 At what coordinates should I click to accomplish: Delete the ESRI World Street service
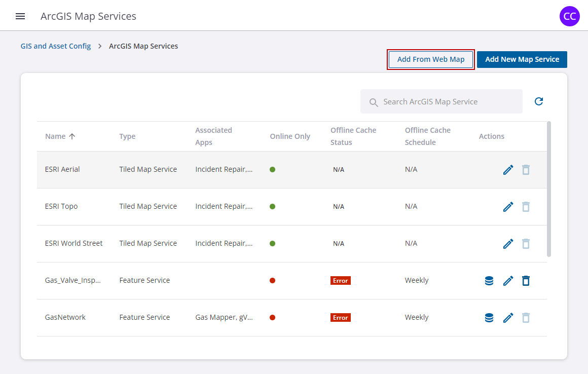[x=526, y=244]
